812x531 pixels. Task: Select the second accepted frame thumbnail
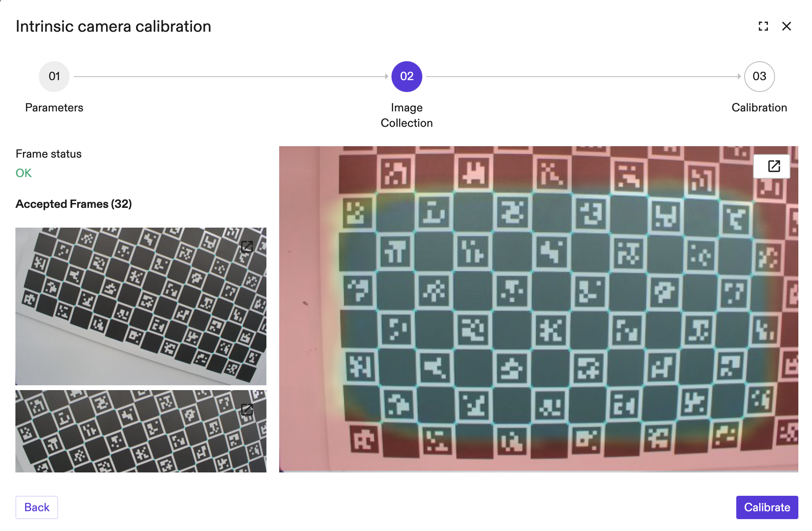[x=141, y=431]
